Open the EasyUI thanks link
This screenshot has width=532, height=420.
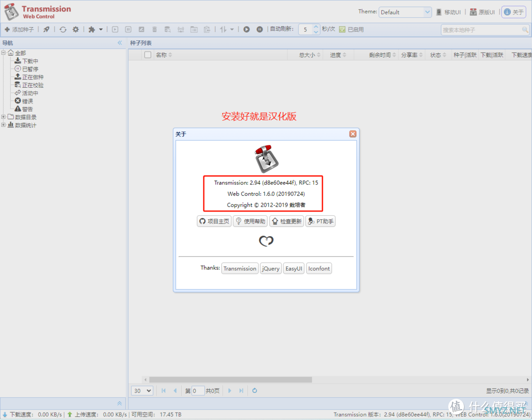coord(294,269)
